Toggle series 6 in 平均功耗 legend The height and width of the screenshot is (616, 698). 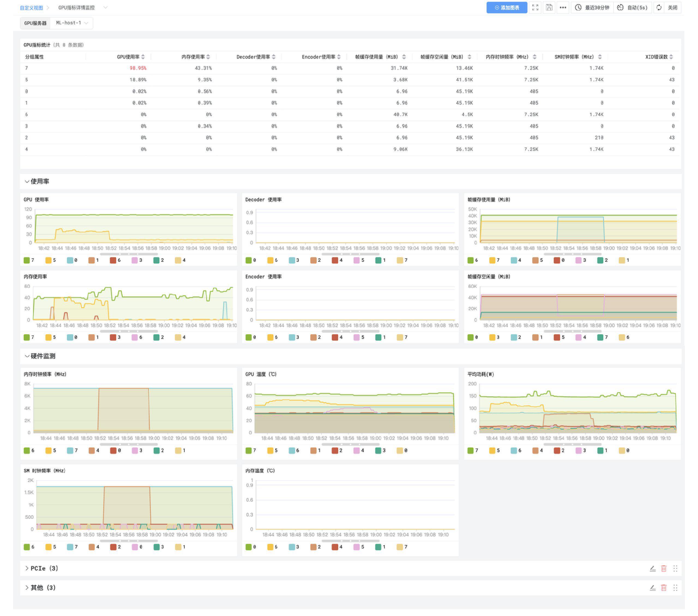tap(514, 450)
